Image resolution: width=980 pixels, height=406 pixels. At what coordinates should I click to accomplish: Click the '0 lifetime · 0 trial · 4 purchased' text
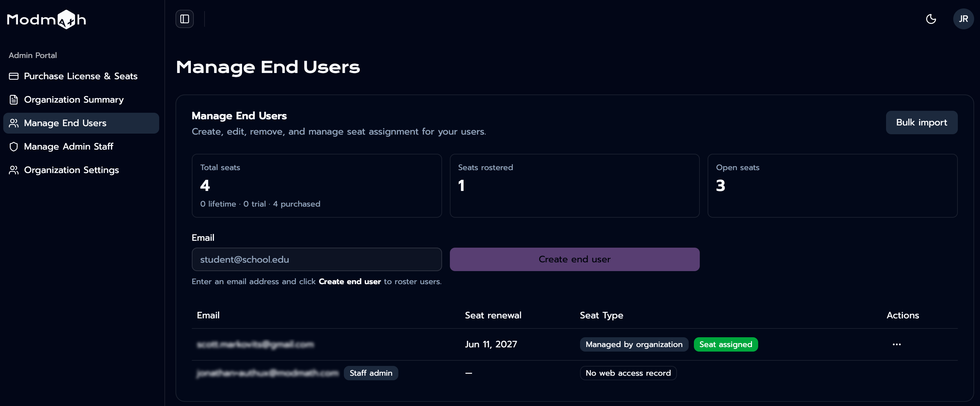click(260, 204)
